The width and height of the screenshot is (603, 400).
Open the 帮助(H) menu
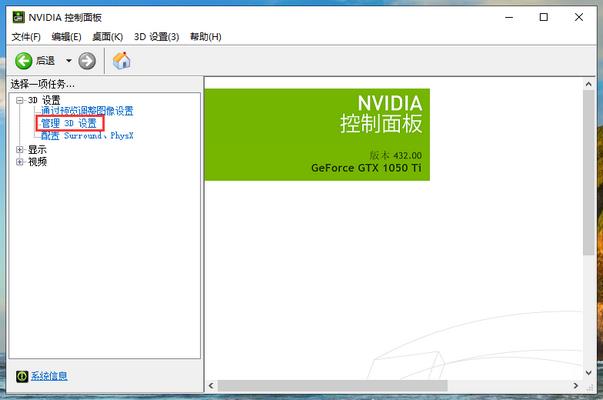coord(203,37)
